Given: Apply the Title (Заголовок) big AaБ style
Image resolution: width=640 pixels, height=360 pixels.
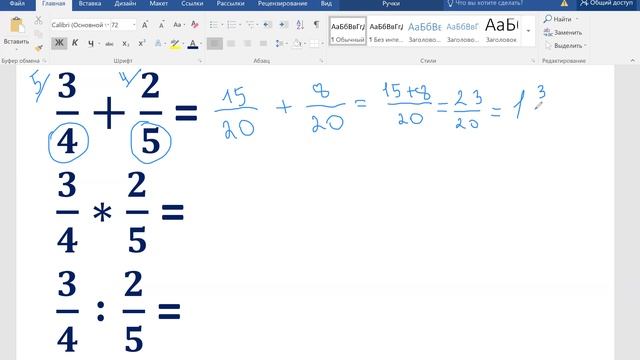Looking at the screenshot, I should tap(501, 31).
